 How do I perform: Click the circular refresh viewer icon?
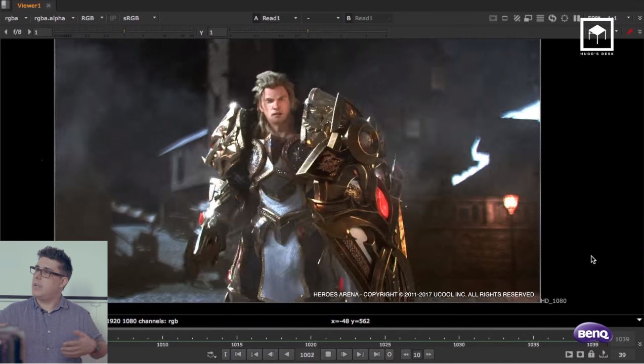click(x=552, y=18)
